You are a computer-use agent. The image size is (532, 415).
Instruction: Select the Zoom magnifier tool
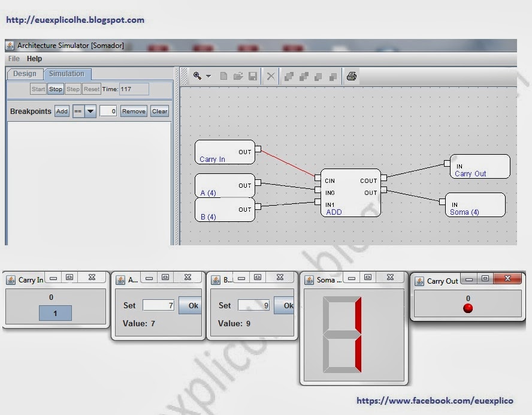pos(198,76)
